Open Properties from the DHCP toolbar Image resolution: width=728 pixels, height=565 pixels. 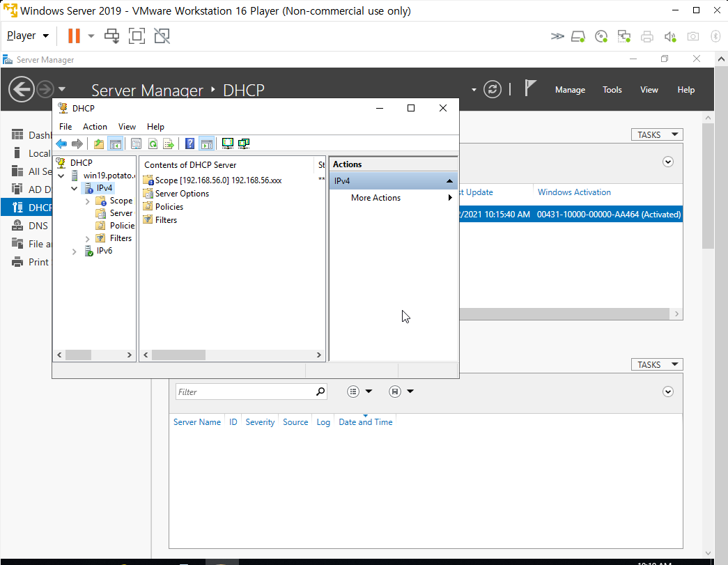coord(136,144)
